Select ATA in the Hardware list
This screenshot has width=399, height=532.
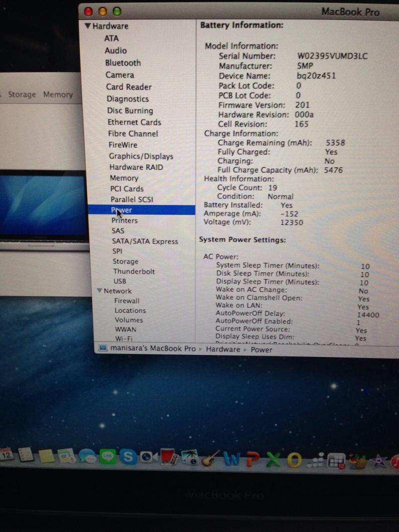(111, 38)
